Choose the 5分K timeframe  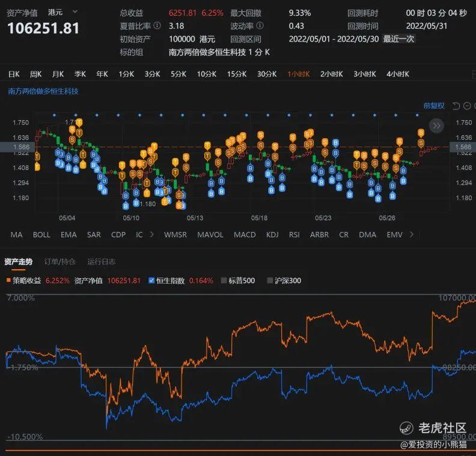coord(178,74)
